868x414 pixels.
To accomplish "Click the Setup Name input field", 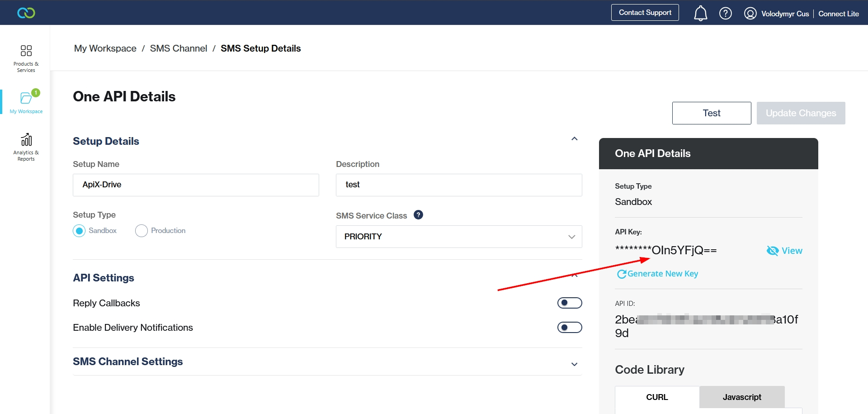I will click(x=196, y=185).
